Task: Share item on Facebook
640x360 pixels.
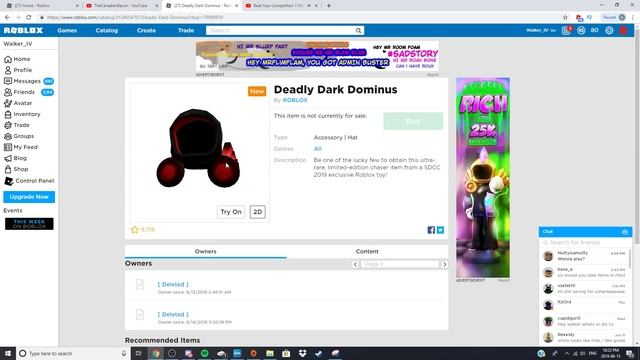Action: click(431, 230)
